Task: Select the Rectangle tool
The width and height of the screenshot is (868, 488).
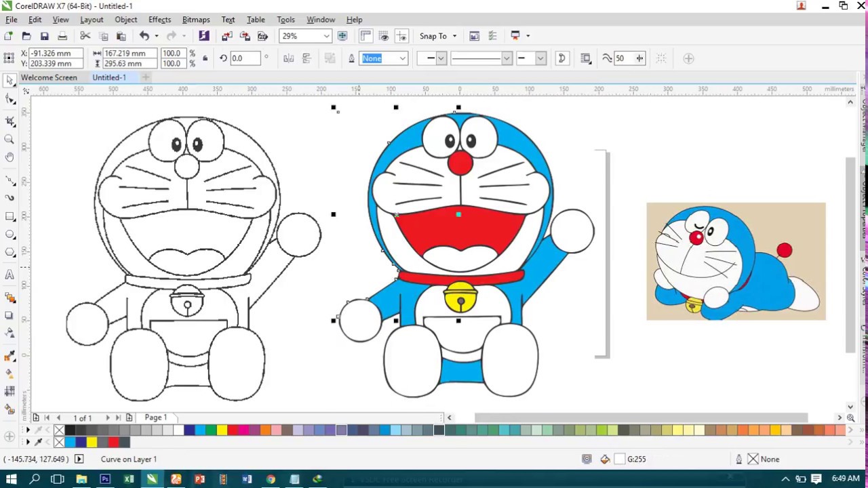Action: tap(9, 216)
